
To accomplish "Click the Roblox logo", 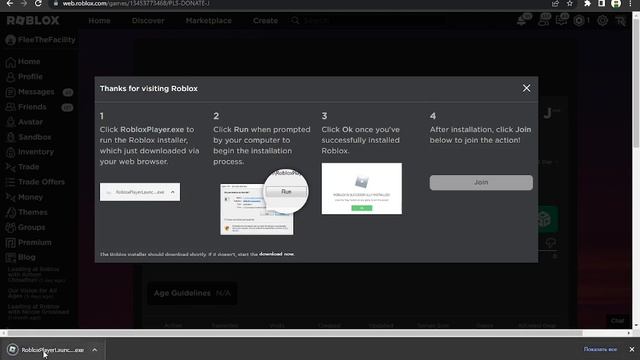I will pyautogui.click(x=33, y=20).
